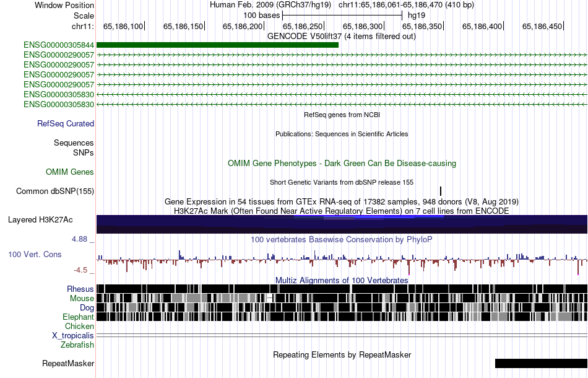Image resolution: width=588 pixels, height=378 pixels.
Task: Click the Elephant alignment row
Action: point(342,317)
